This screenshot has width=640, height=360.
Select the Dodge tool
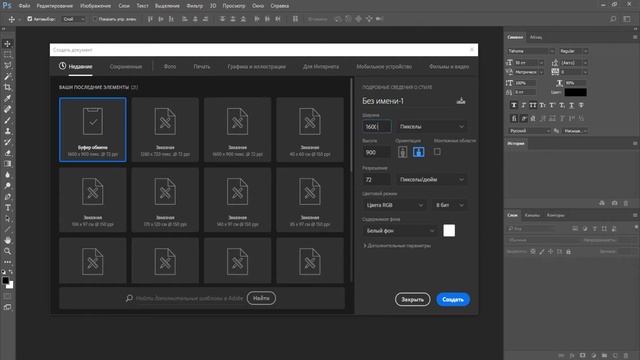click(7, 186)
